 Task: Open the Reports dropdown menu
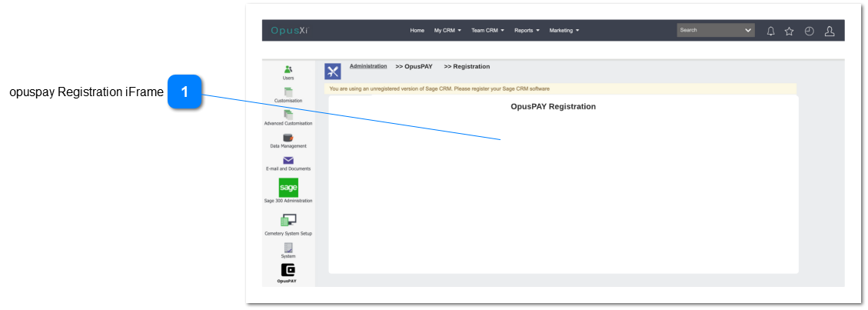click(x=527, y=31)
